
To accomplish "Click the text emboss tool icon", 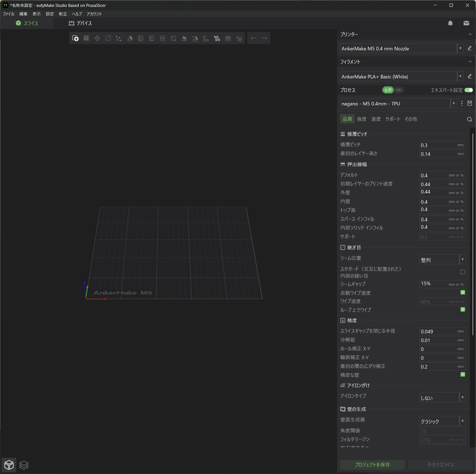I will point(217,38).
